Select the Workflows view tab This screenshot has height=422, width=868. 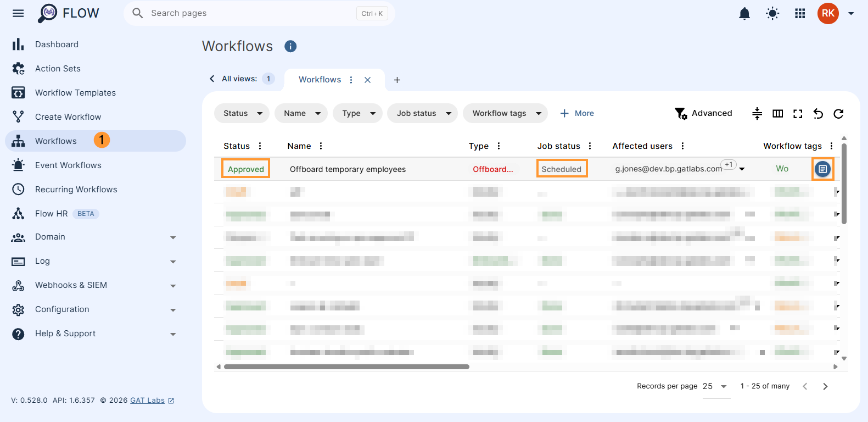pos(320,80)
